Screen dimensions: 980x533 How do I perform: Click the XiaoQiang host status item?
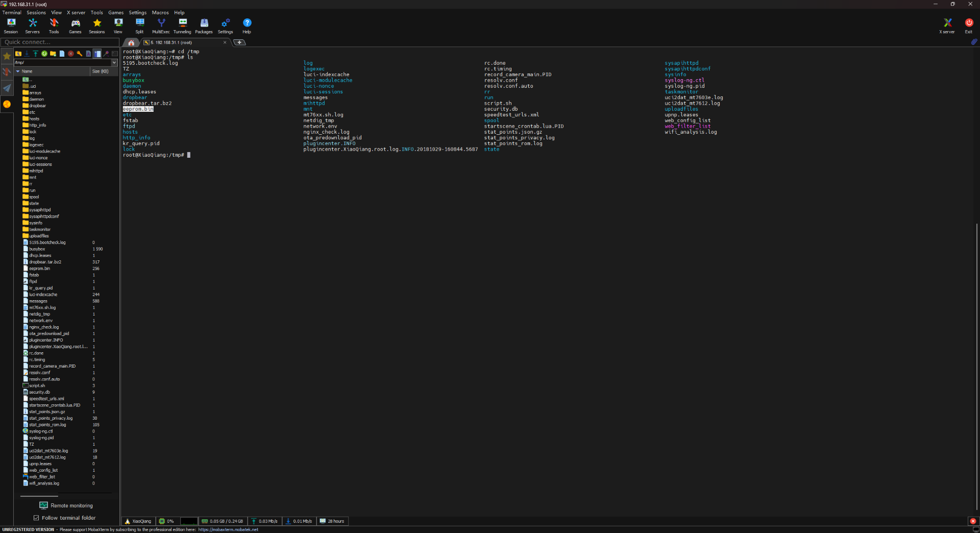(x=138, y=521)
